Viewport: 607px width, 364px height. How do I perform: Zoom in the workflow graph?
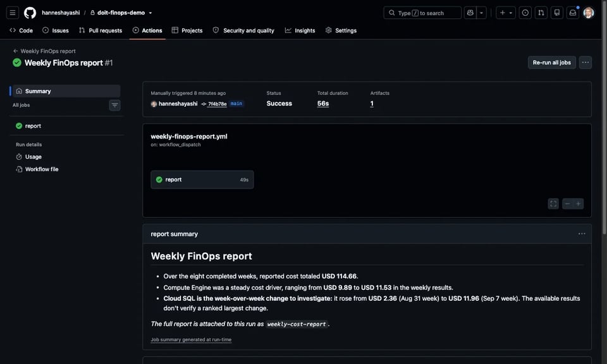click(x=578, y=204)
